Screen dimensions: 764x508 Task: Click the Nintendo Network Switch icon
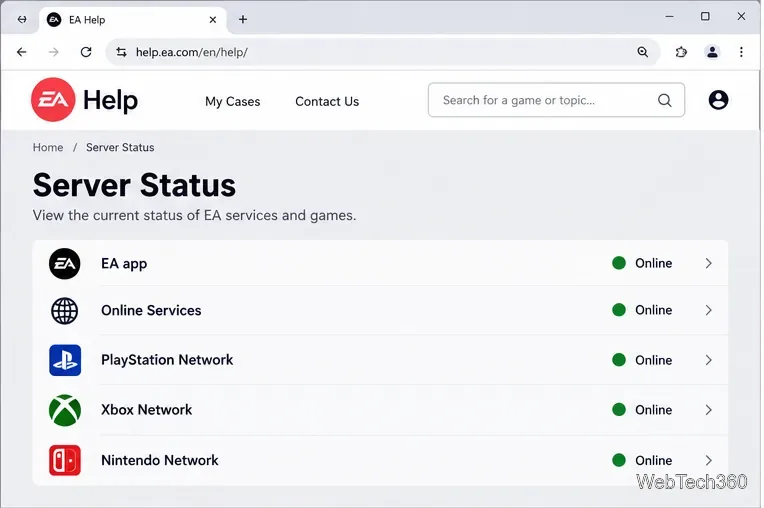point(65,460)
